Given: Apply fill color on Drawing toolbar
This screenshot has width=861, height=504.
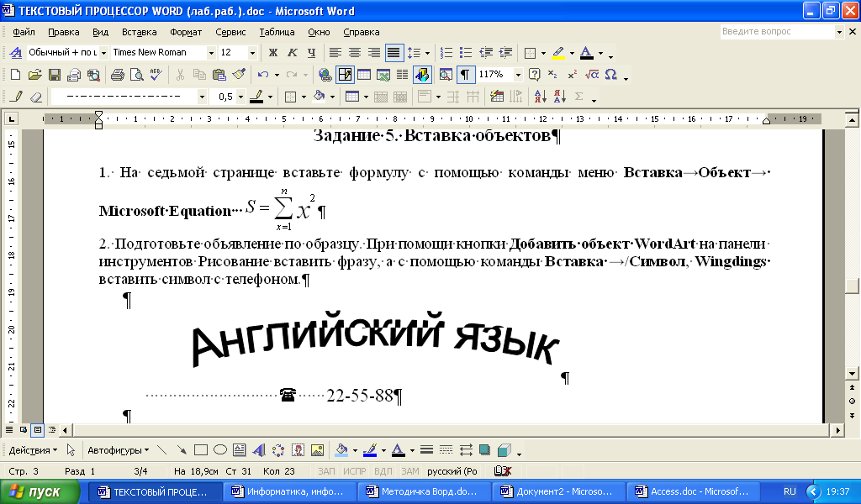Looking at the screenshot, I should coord(341,450).
